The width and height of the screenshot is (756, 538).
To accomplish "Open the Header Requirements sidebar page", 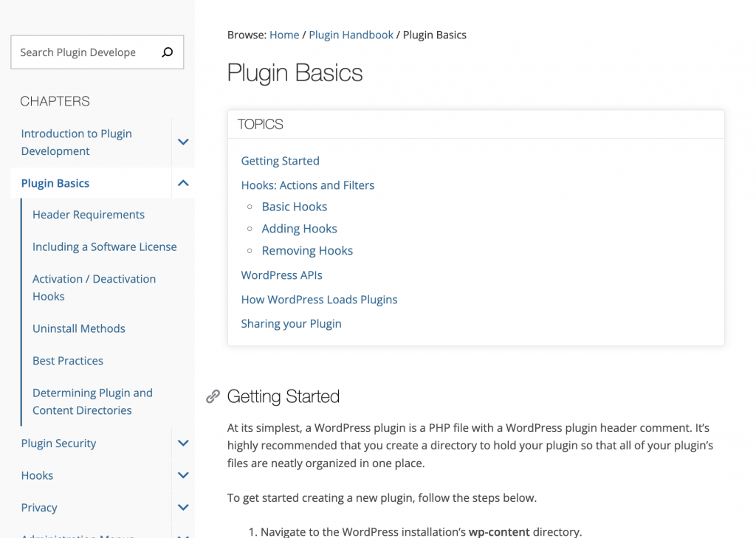I will 89,215.
